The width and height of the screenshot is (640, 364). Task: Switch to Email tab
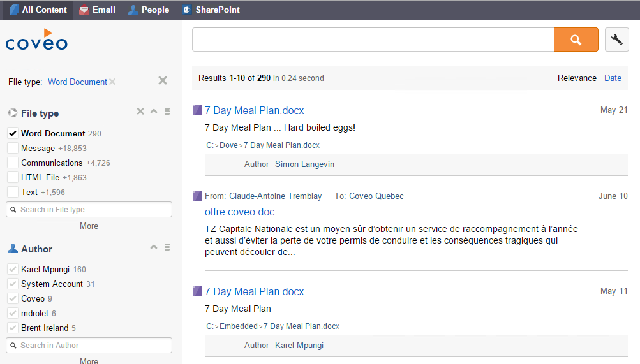pos(97,10)
